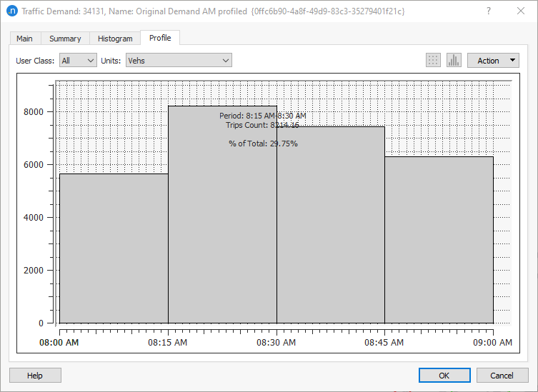Click the 08:45 AM axis label
538x392 pixels.
click(x=384, y=342)
